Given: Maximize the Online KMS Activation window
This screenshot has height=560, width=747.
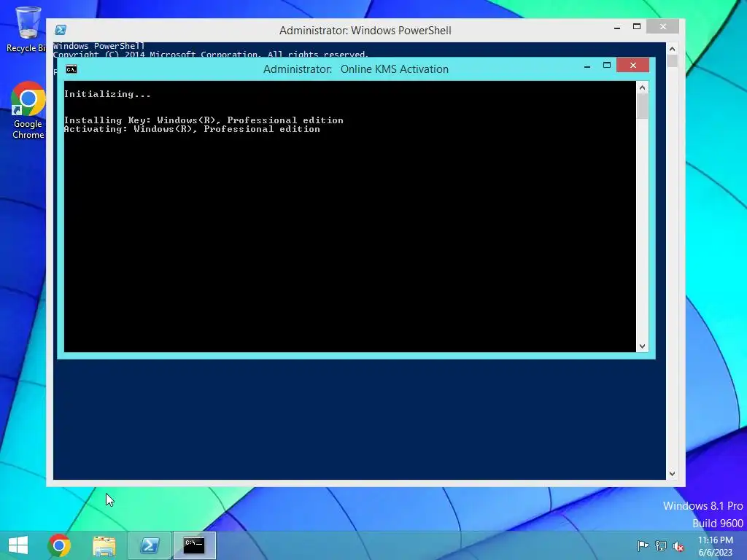Looking at the screenshot, I should (607, 65).
